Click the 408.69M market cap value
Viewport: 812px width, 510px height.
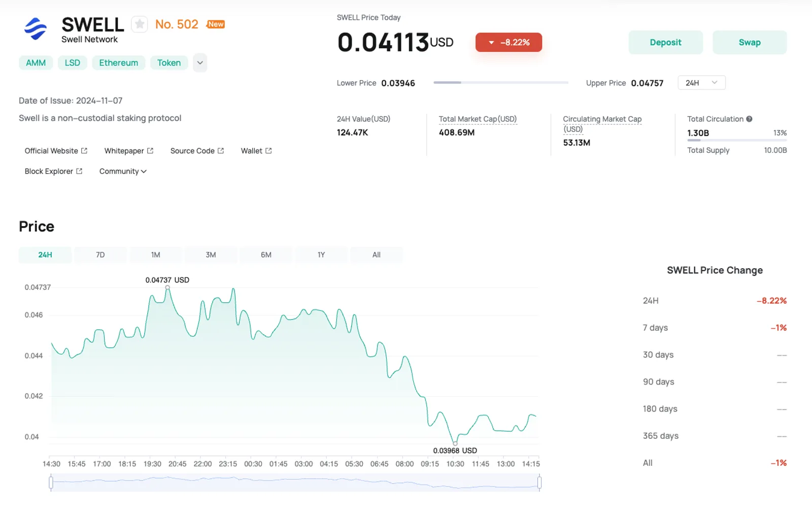(x=457, y=133)
